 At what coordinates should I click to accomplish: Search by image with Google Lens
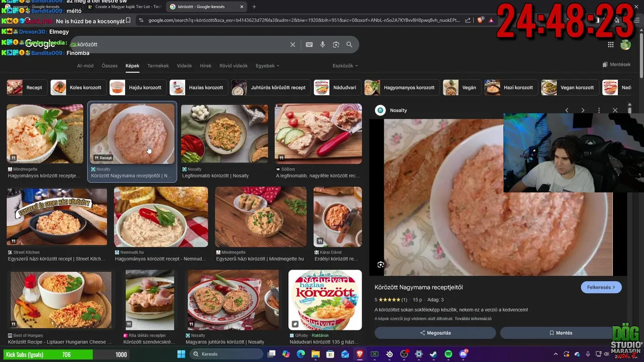pyautogui.click(x=336, y=45)
